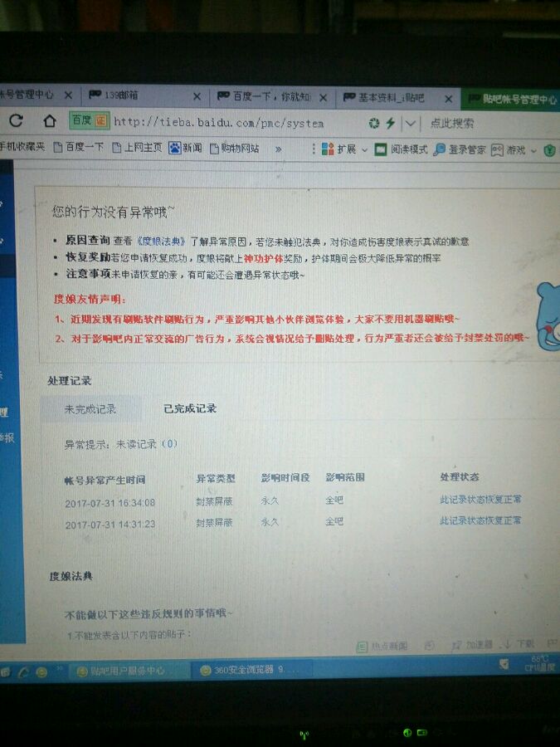Image resolution: width=560 pixels, height=747 pixels.
Task: Open the 新闻 bookmark with paw icon
Action: tap(185, 149)
